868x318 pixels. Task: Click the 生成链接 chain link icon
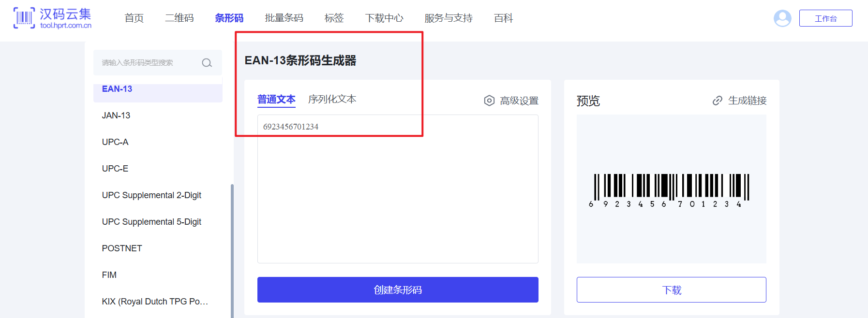(718, 101)
